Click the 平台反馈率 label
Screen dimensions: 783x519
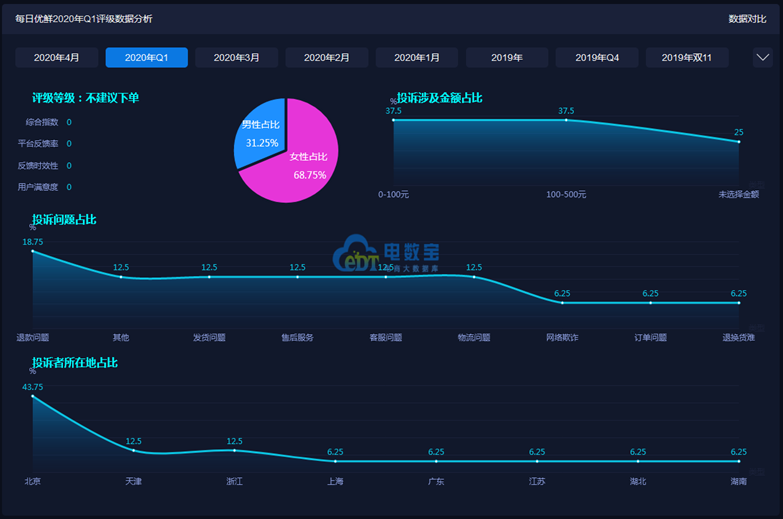click(x=38, y=144)
